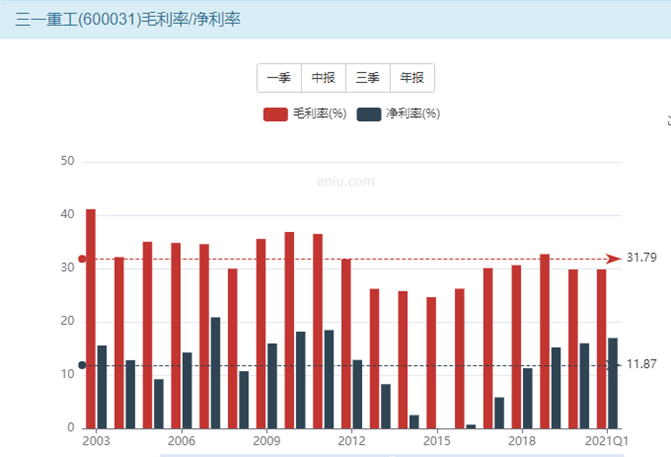This screenshot has height=457, width=671.
Task: Click the 11.87 average net margin label
Action: pyautogui.click(x=641, y=364)
